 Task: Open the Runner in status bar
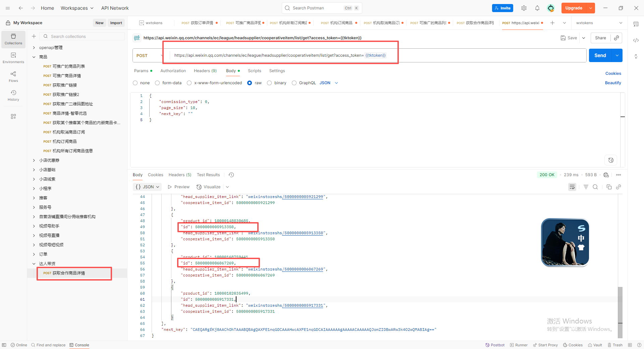[519, 345]
